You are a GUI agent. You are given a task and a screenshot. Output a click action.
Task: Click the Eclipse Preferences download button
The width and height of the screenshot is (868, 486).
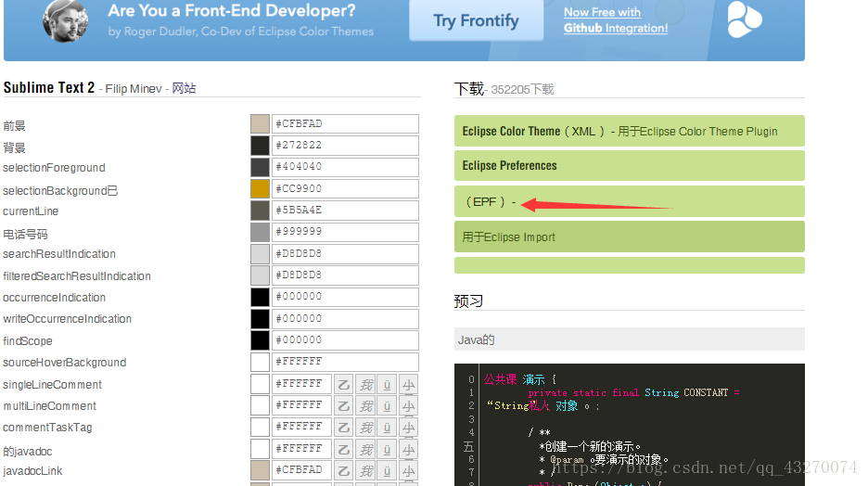click(x=630, y=165)
